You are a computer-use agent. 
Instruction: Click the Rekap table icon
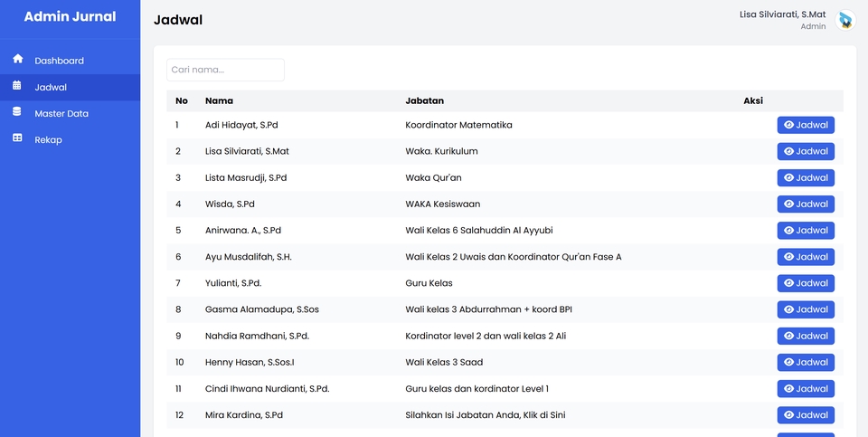click(17, 138)
